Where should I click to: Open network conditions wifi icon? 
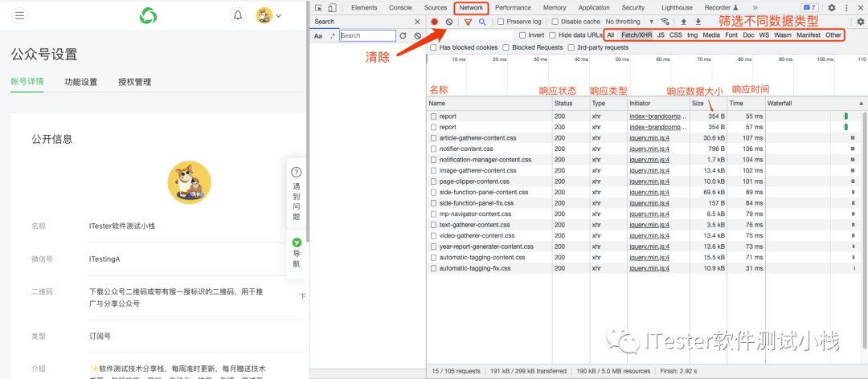click(x=665, y=22)
